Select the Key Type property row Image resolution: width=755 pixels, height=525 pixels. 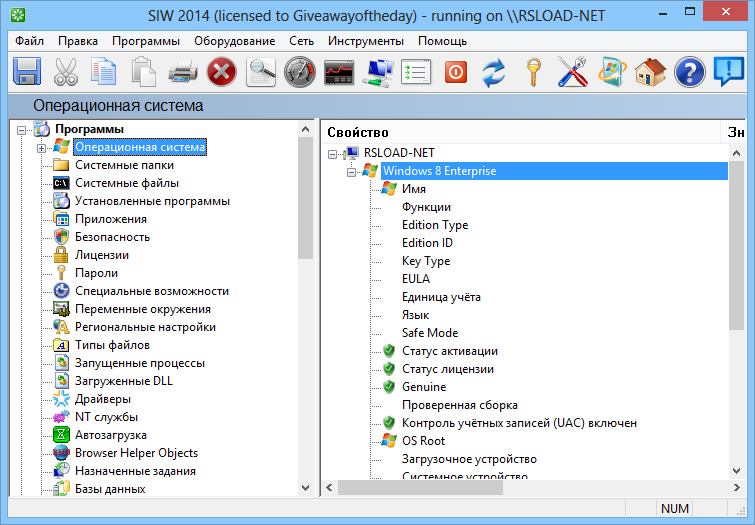(x=426, y=261)
